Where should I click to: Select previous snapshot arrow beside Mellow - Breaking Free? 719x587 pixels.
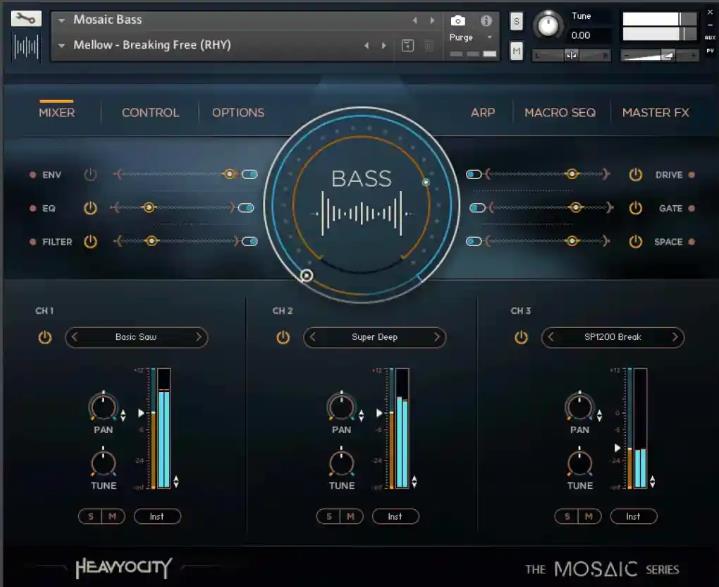coord(366,45)
